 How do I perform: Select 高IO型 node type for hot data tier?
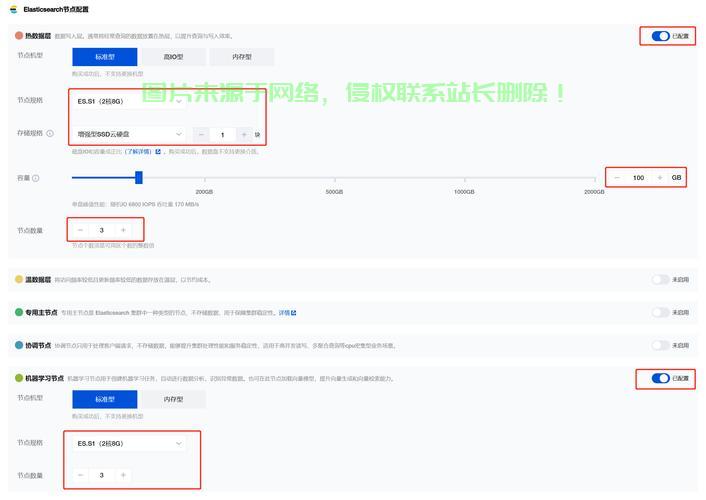point(173,57)
